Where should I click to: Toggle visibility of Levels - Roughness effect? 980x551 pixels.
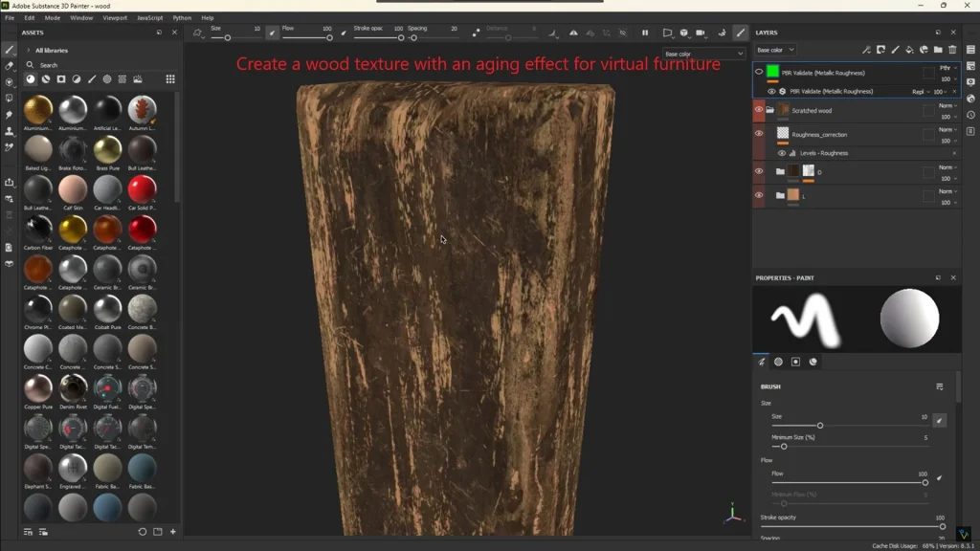[x=781, y=153]
